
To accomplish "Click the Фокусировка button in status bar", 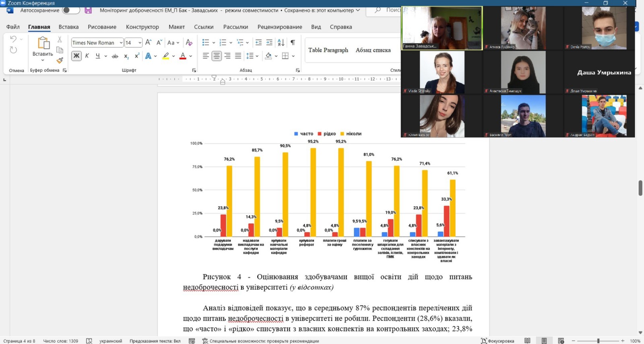I will pyautogui.click(x=498, y=341).
